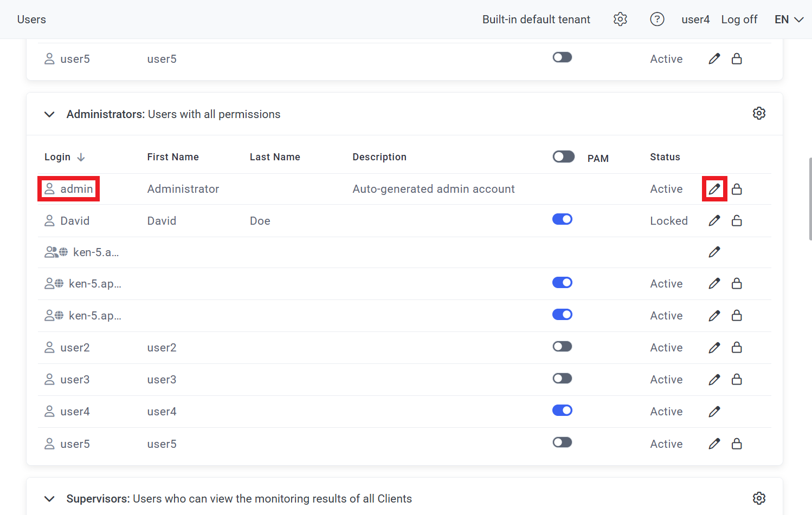
Task: Click the help question mark icon
Action: 657,19
